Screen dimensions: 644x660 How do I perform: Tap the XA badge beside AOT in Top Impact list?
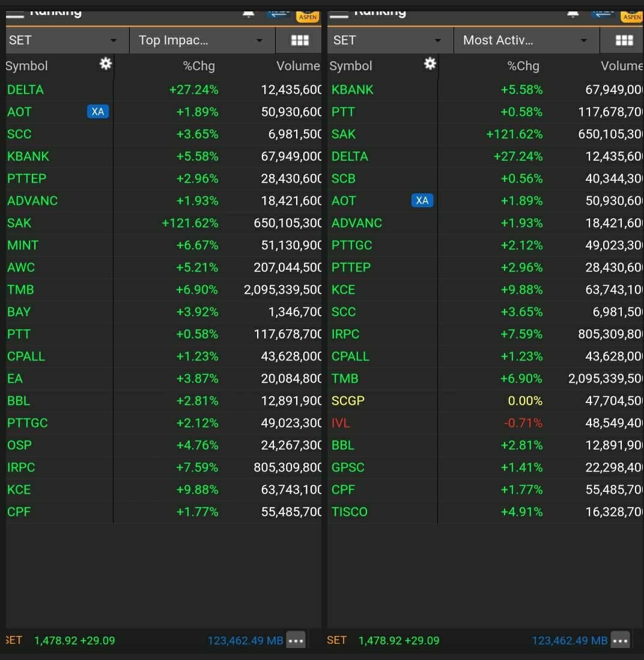coord(98,112)
